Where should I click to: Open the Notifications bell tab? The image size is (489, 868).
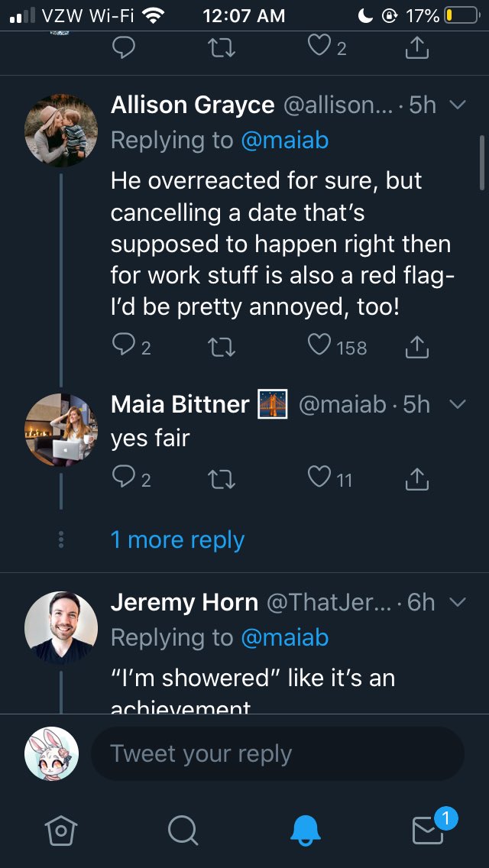coord(305,831)
